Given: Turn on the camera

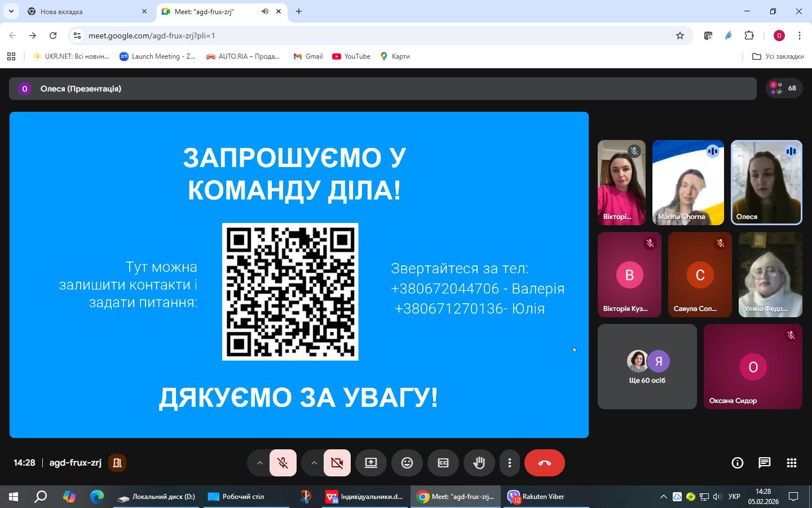Looking at the screenshot, I should tap(337, 463).
